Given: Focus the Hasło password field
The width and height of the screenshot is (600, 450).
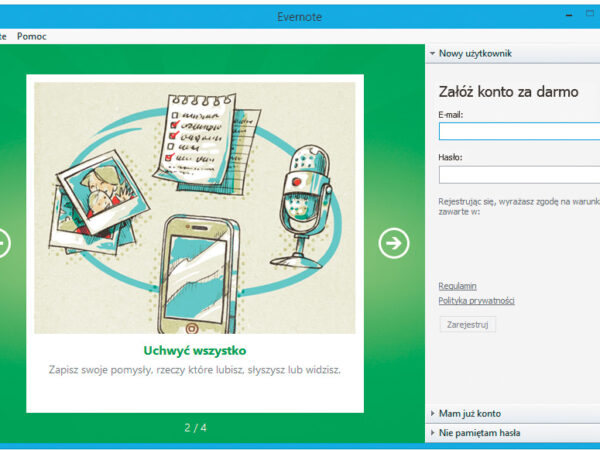Looking at the screenshot, I should click(x=518, y=174).
